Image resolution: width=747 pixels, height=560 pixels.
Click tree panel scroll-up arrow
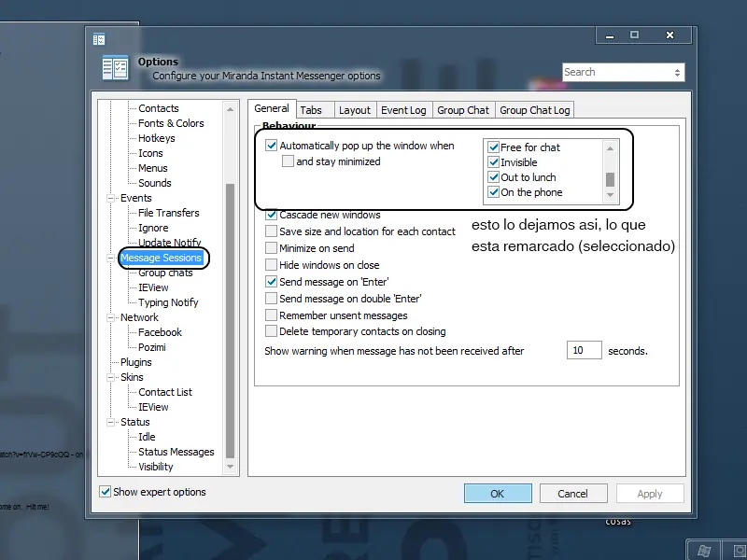pos(230,109)
